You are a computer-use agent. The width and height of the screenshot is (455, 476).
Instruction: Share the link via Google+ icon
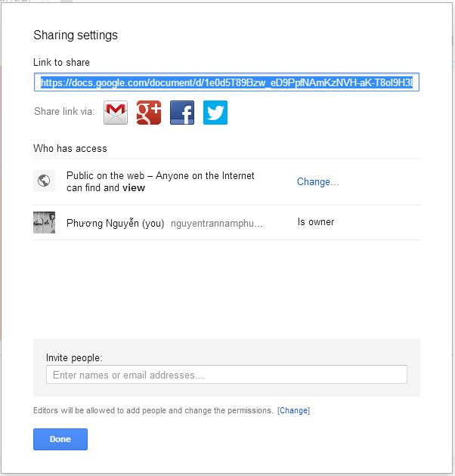149,113
